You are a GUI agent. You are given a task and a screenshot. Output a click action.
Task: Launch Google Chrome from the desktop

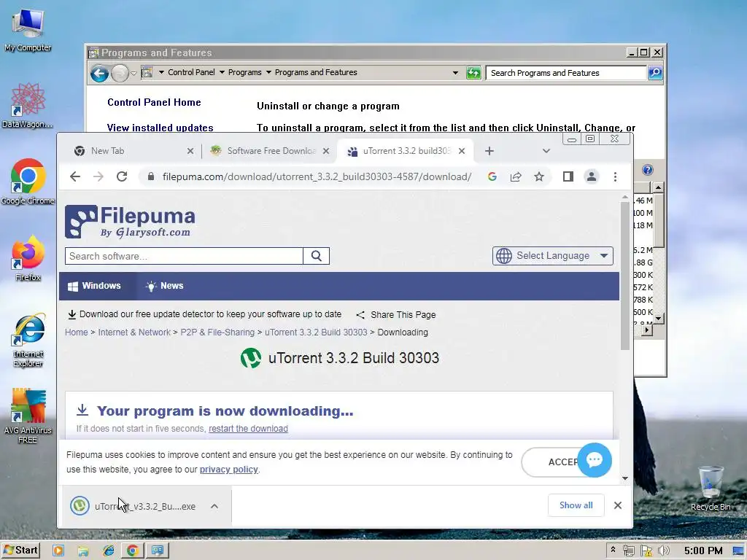(x=28, y=182)
